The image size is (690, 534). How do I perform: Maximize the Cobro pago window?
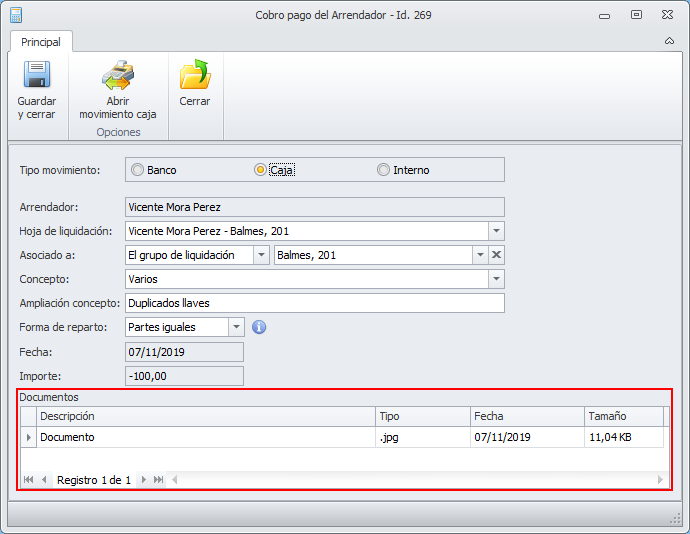point(636,15)
